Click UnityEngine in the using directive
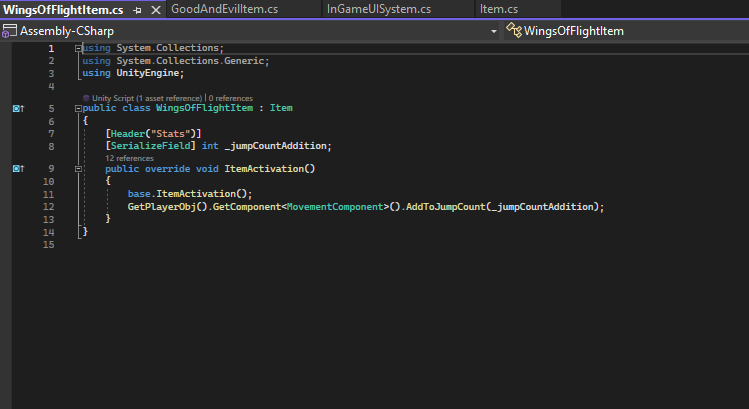Screen dimensions: 749x409 (x=148, y=73)
